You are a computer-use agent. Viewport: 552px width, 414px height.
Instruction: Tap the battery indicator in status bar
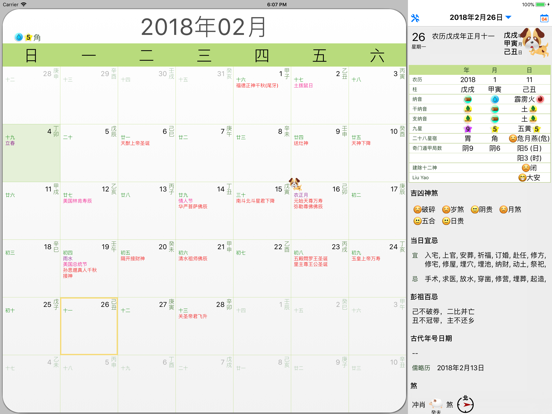pos(541,4)
